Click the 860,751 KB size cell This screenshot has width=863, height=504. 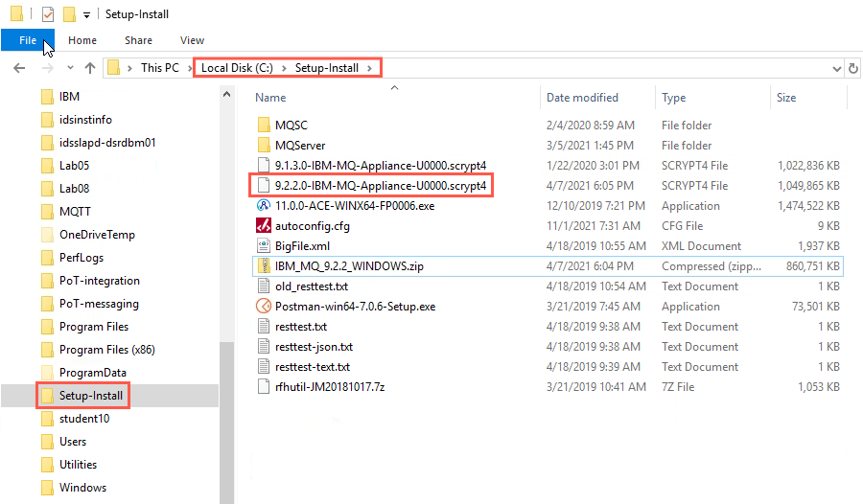point(812,266)
